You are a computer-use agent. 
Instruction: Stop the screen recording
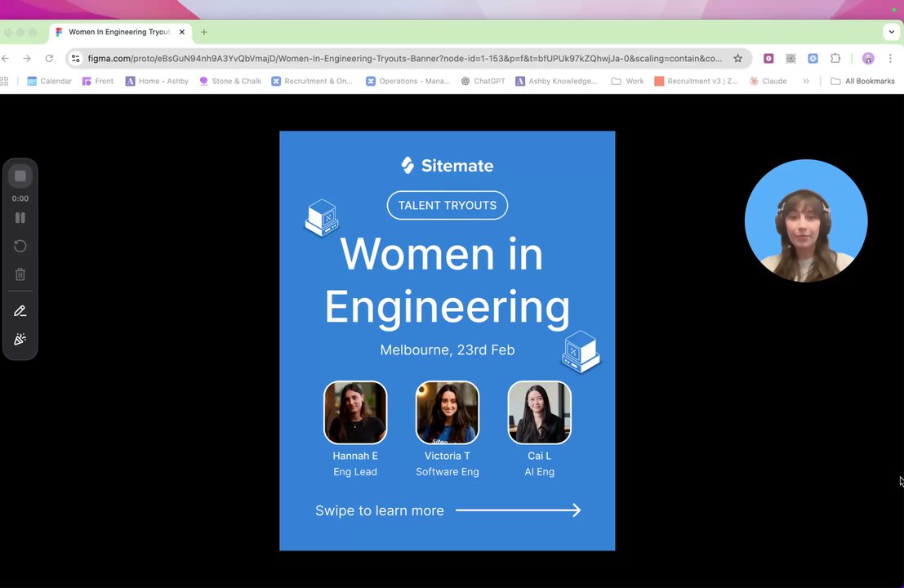coord(20,176)
